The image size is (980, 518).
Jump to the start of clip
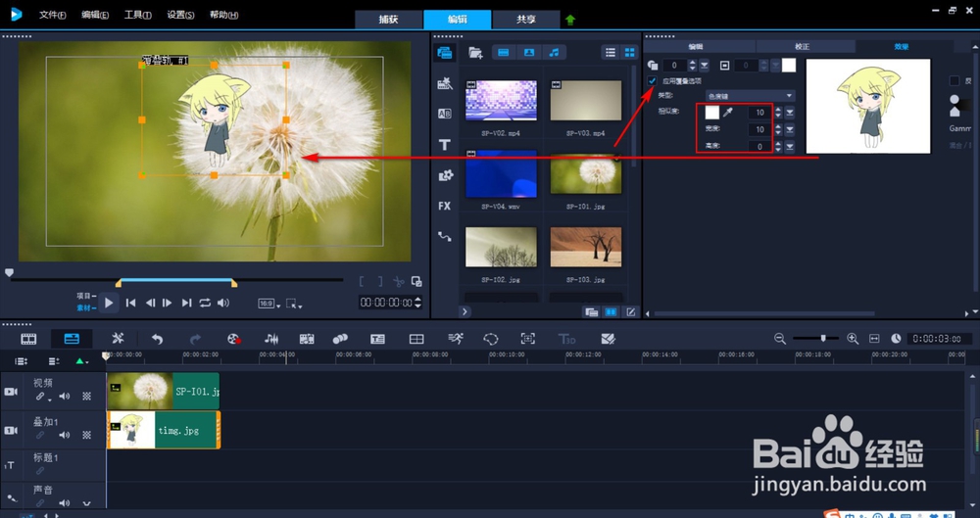tap(130, 303)
